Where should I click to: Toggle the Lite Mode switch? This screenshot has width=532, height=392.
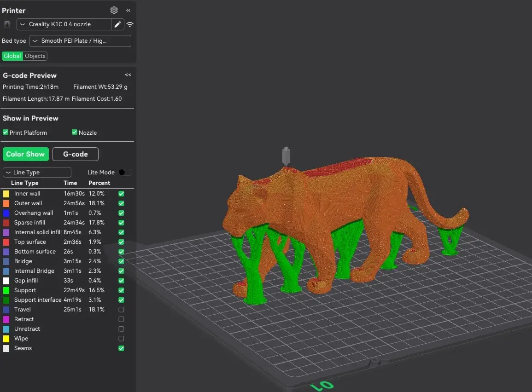pyautogui.click(x=124, y=172)
